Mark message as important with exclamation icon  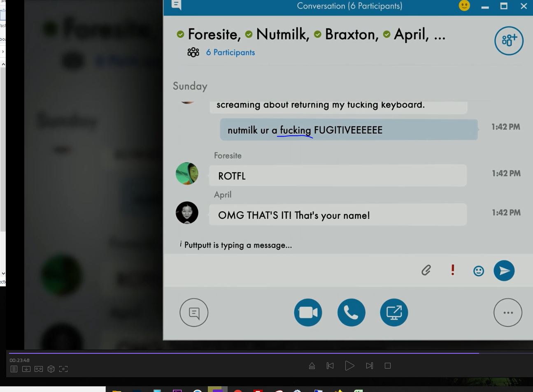point(453,270)
